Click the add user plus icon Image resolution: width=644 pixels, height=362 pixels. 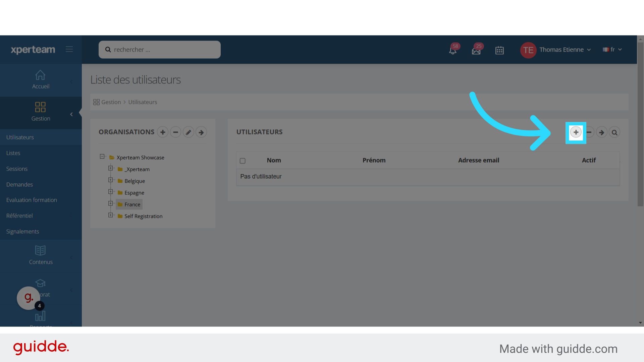point(576,132)
